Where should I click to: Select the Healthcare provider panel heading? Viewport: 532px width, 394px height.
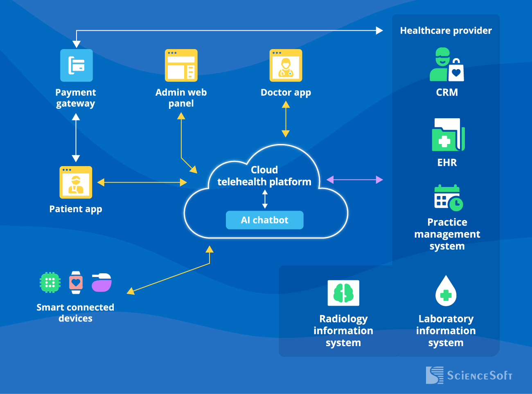(446, 30)
